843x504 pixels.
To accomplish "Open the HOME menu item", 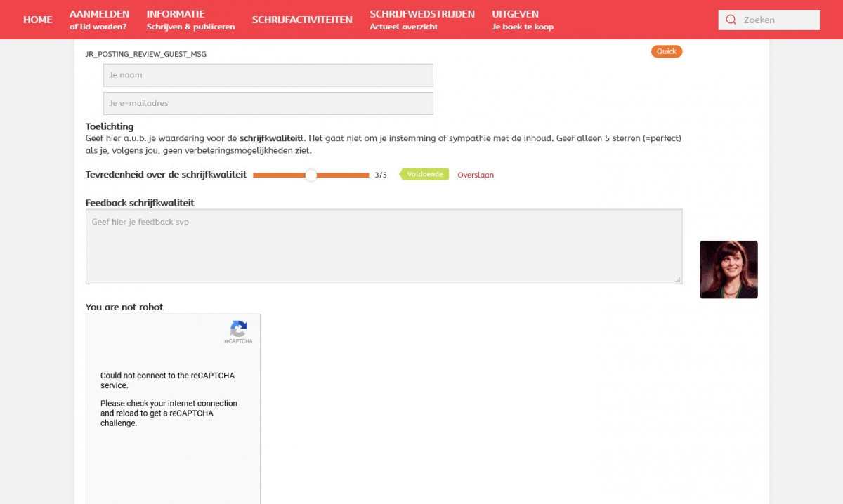I will click(x=37, y=20).
